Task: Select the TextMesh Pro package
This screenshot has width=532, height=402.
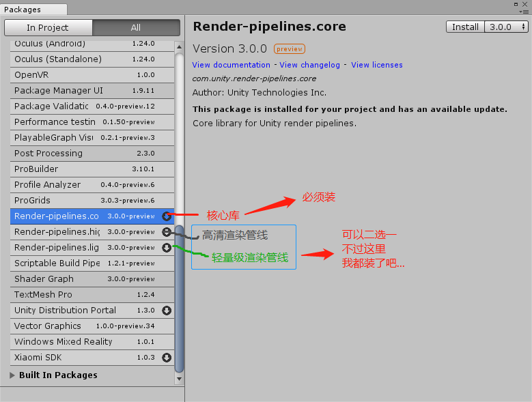Action: pyautogui.click(x=92, y=295)
